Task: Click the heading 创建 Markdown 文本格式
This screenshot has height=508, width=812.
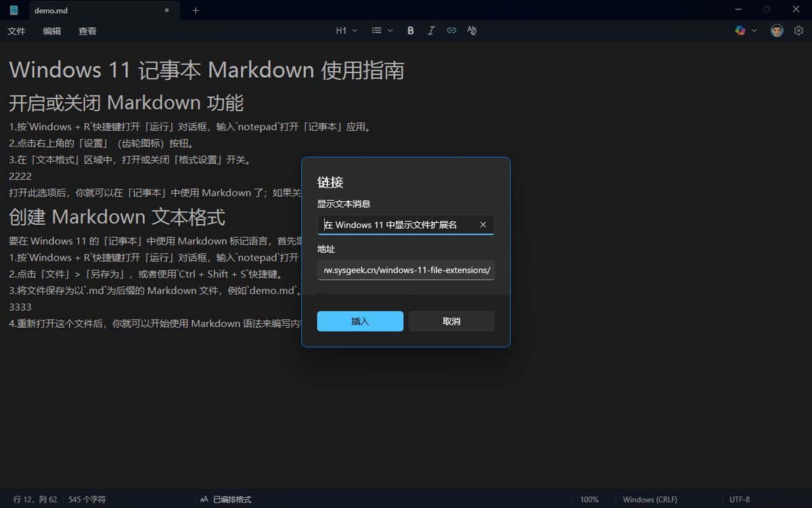Action: [x=117, y=217]
